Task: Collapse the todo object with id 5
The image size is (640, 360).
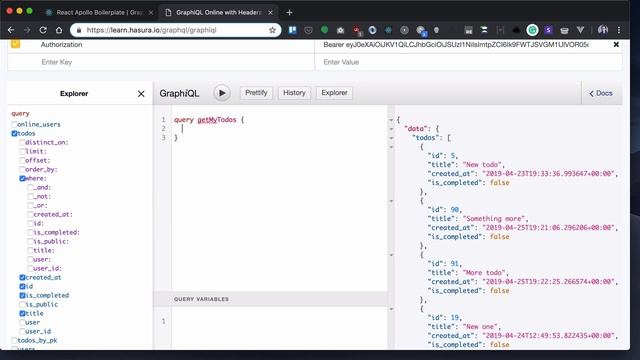Action: 391,147
